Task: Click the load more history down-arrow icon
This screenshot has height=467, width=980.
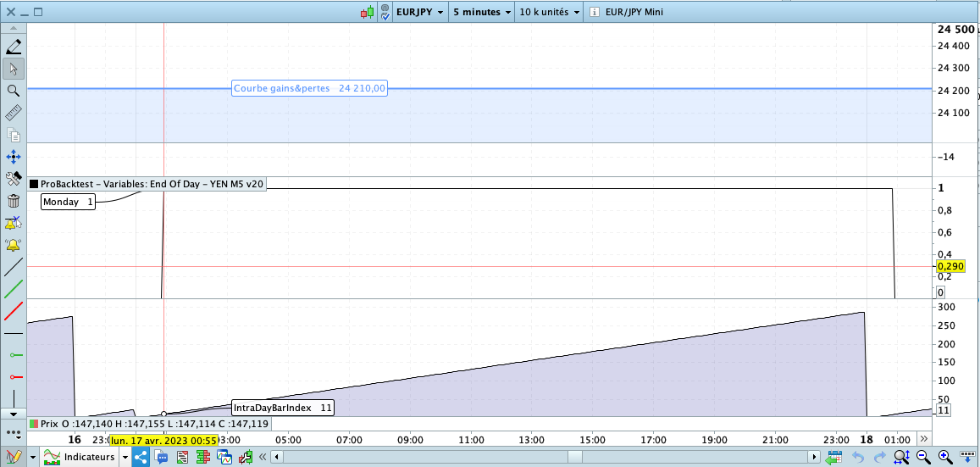Action: click(966, 457)
